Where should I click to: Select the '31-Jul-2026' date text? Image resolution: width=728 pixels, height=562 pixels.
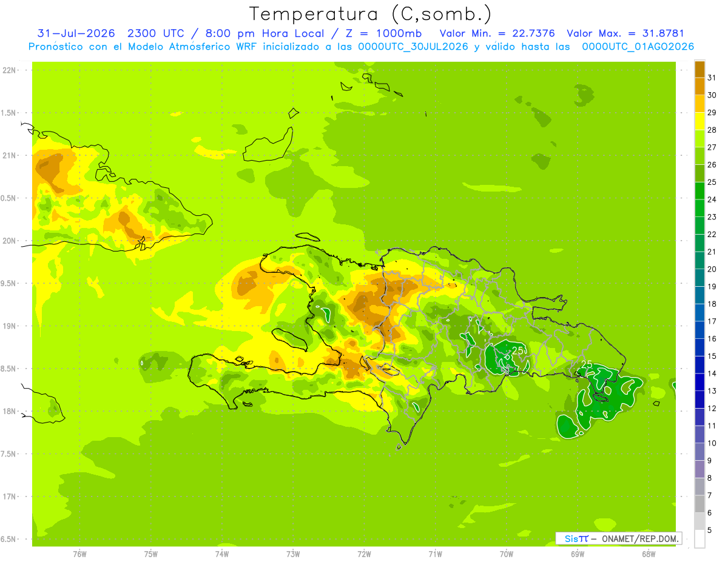point(76,33)
